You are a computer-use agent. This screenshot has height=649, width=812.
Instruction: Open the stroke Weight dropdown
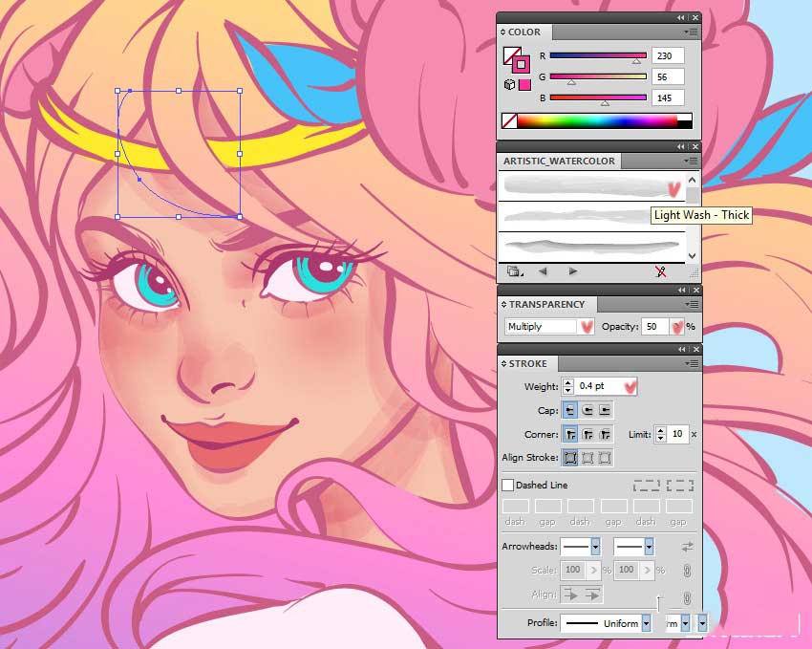[630, 386]
